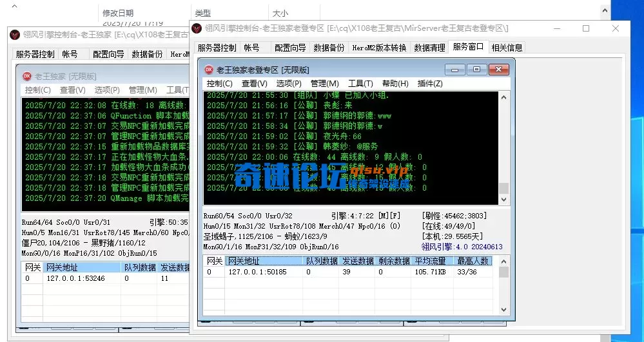The width and height of the screenshot is (644, 342).
Task: Click gateway table scrollbar up arrow
Action: coord(504,261)
